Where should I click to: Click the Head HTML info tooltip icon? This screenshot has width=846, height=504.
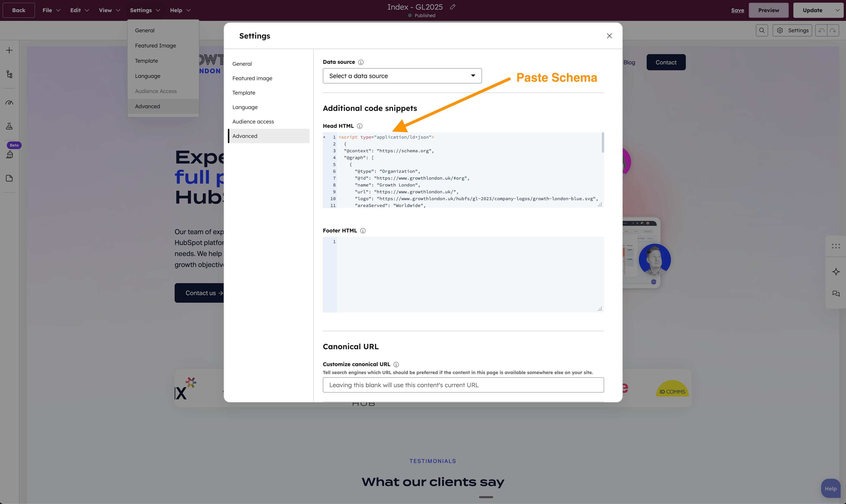coord(360,126)
